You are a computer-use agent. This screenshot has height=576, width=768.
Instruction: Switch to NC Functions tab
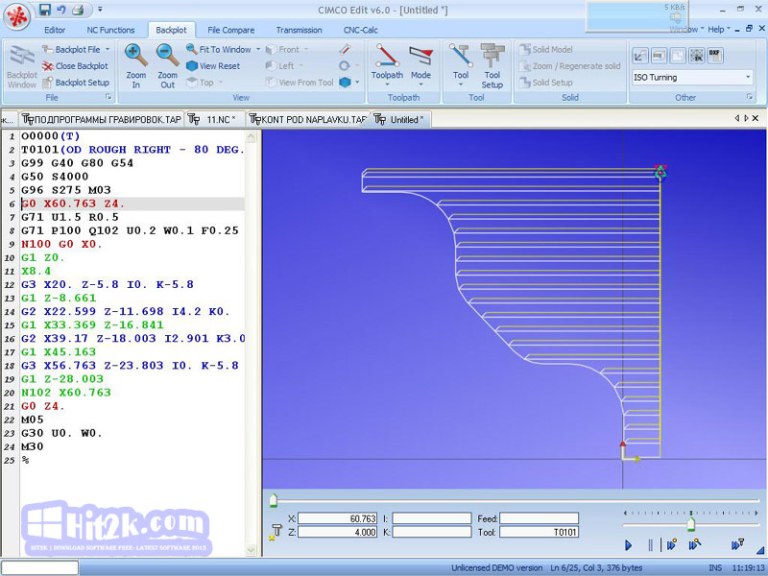pyautogui.click(x=111, y=30)
